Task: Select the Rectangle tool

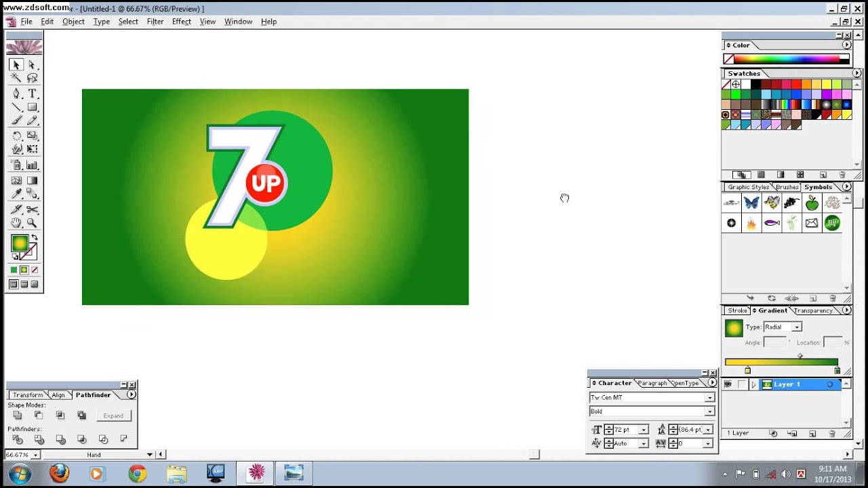Action: (31, 107)
